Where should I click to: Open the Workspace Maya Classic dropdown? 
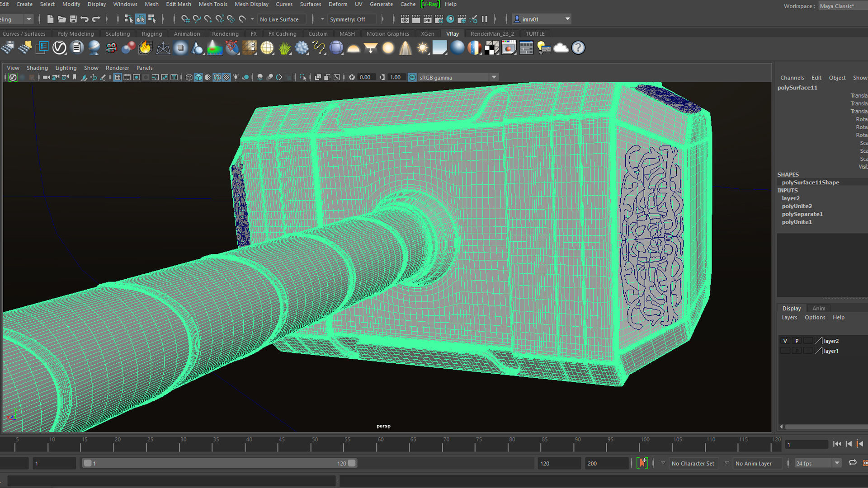click(843, 6)
